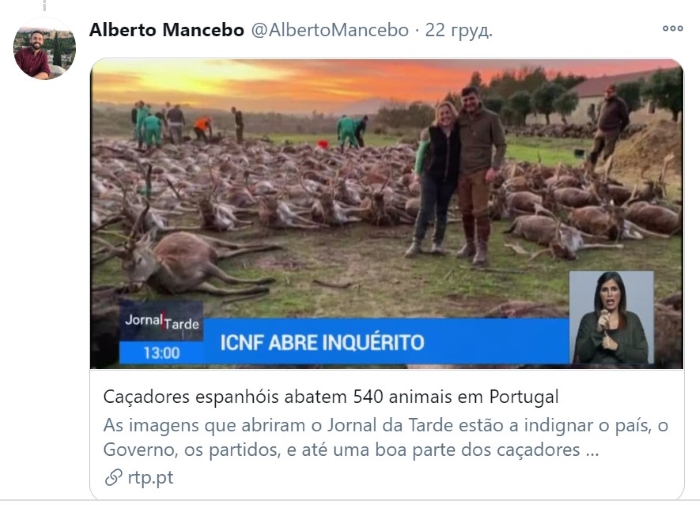
Task: Click the 13:00 time label in broadcast
Action: [162, 353]
